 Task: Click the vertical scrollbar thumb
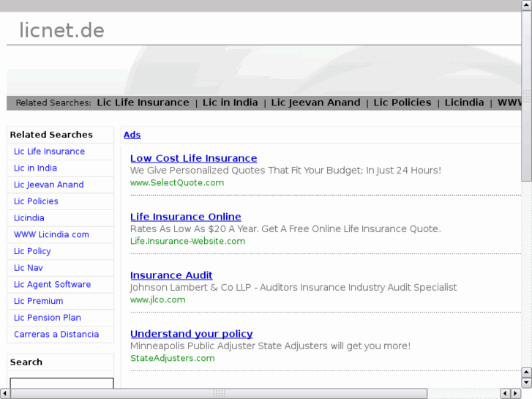point(527,96)
